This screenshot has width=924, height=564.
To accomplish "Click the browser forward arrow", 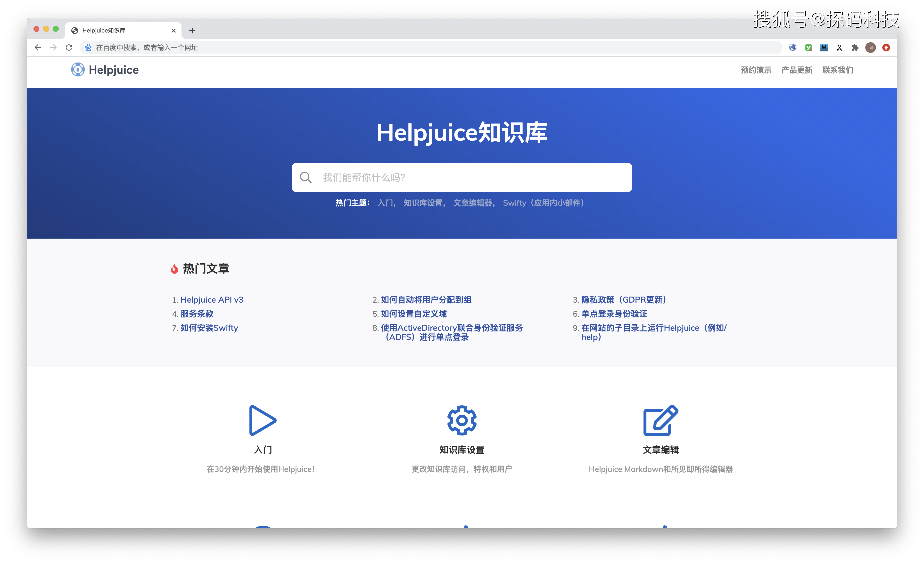I will coord(54,48).
